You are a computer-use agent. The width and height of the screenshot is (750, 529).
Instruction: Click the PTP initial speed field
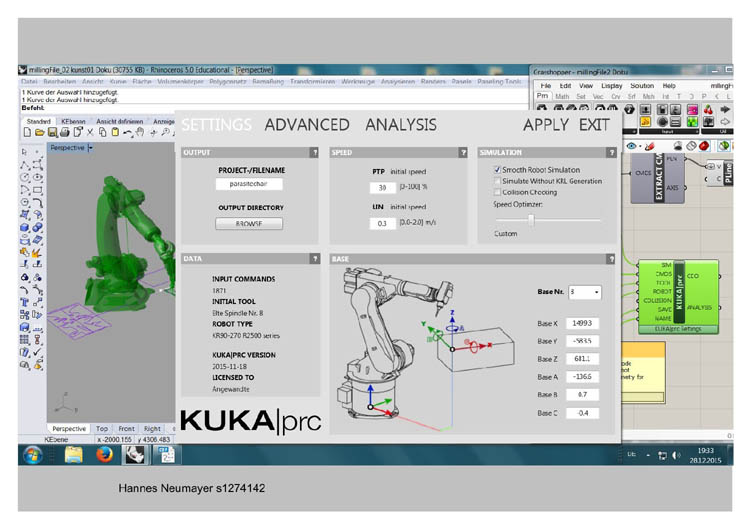coord(383,187)
